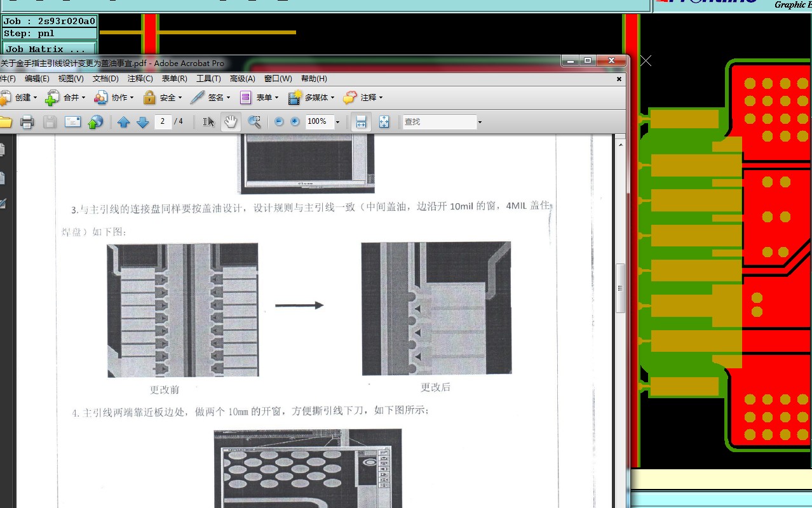Click the Job : 2s93r020a0 label
This screenshot has width=812, height=508.
(50, 21)
